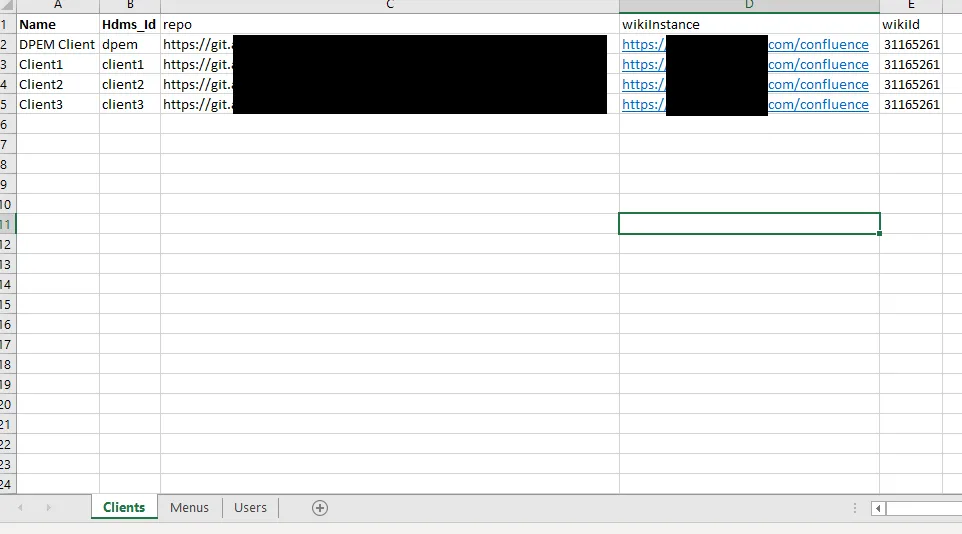Select column E header
Viewport: 962px width, 534px height.
point(911,6)
